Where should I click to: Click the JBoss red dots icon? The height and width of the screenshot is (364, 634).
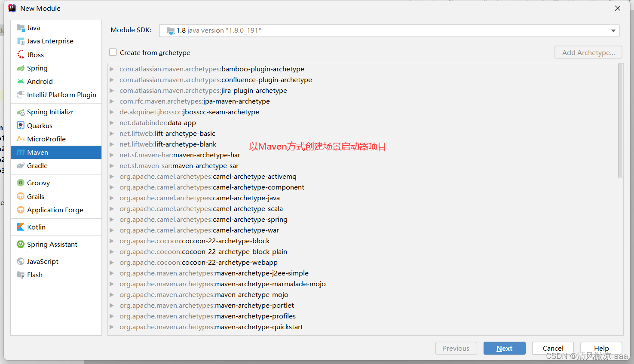21,55
